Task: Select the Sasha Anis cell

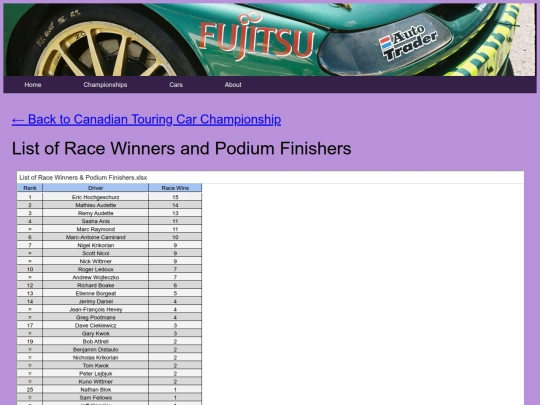Action: tap(95, 221)
